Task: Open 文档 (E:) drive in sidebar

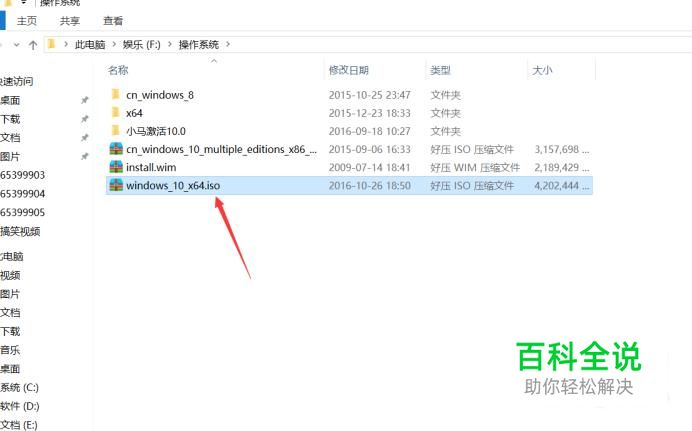Action: coord(19,424)
